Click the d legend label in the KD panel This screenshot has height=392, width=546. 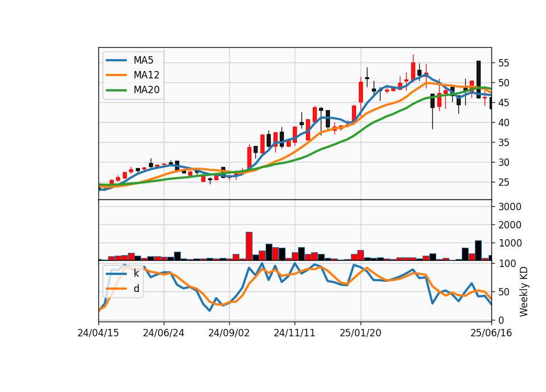coord(136,289)
